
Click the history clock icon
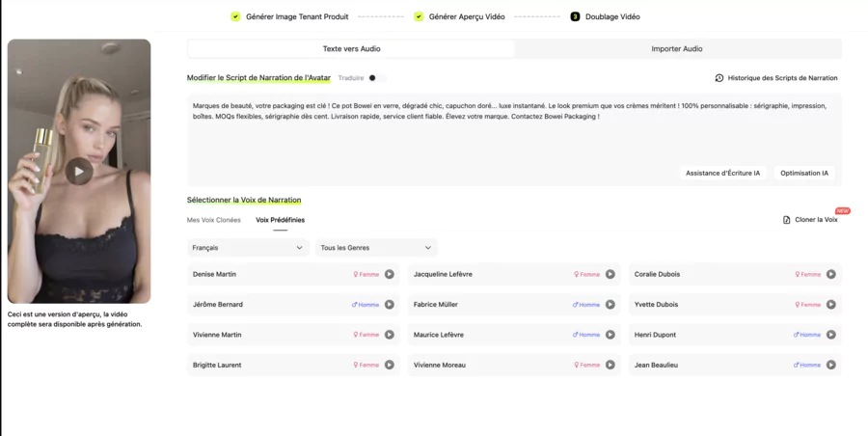pos(719,78)
